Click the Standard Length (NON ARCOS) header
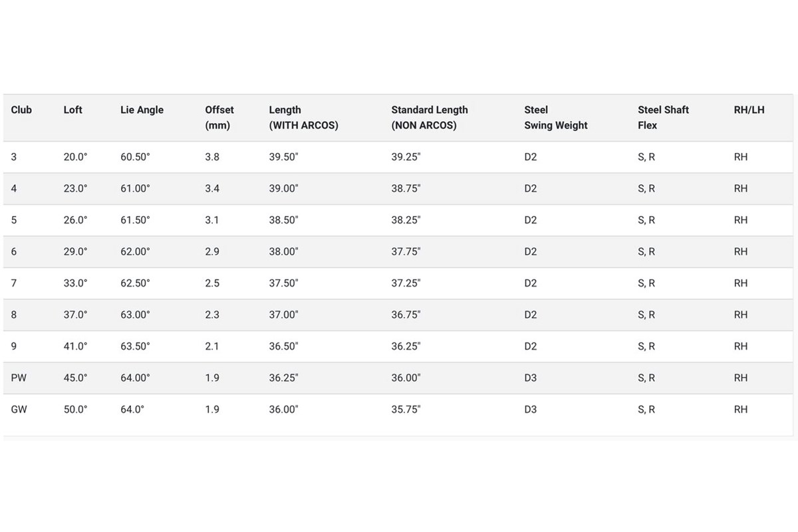 tap(429, 117)
